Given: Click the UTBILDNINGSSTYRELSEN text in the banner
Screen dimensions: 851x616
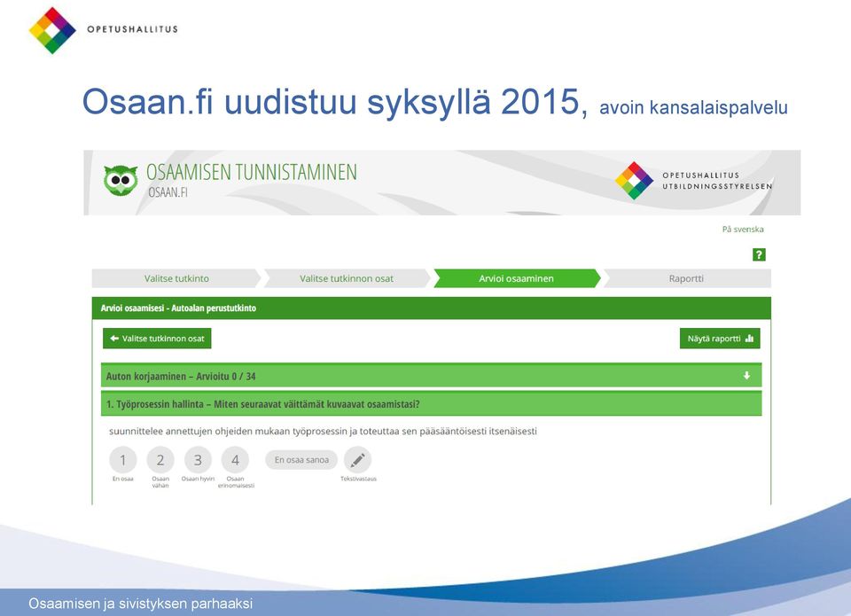Looking at the screenshot, I should 717,186.
